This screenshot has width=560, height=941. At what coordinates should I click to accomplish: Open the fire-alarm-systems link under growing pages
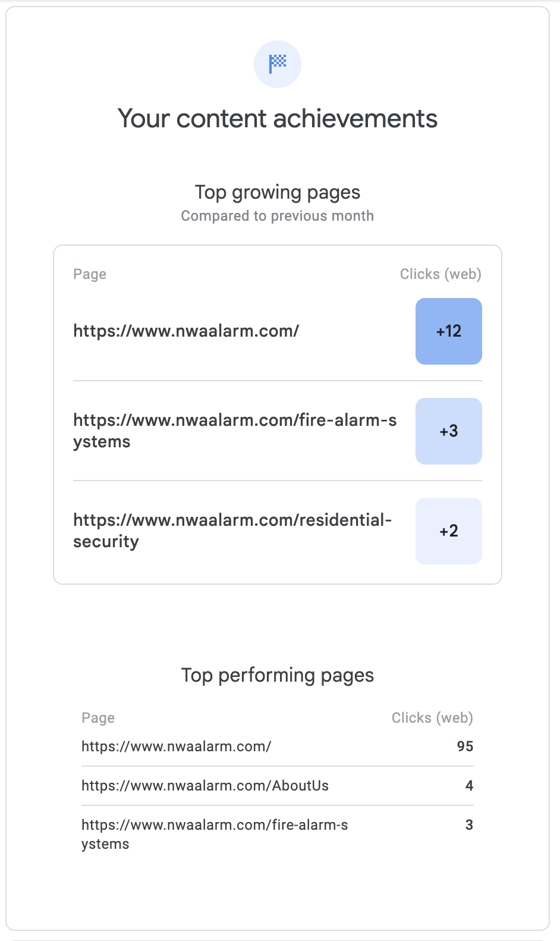(x=235, y=431)
